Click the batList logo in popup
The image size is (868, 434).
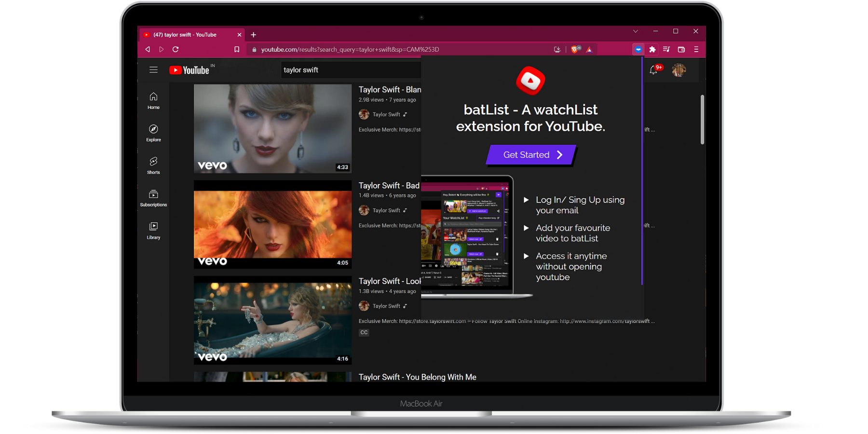coord(530,81)
